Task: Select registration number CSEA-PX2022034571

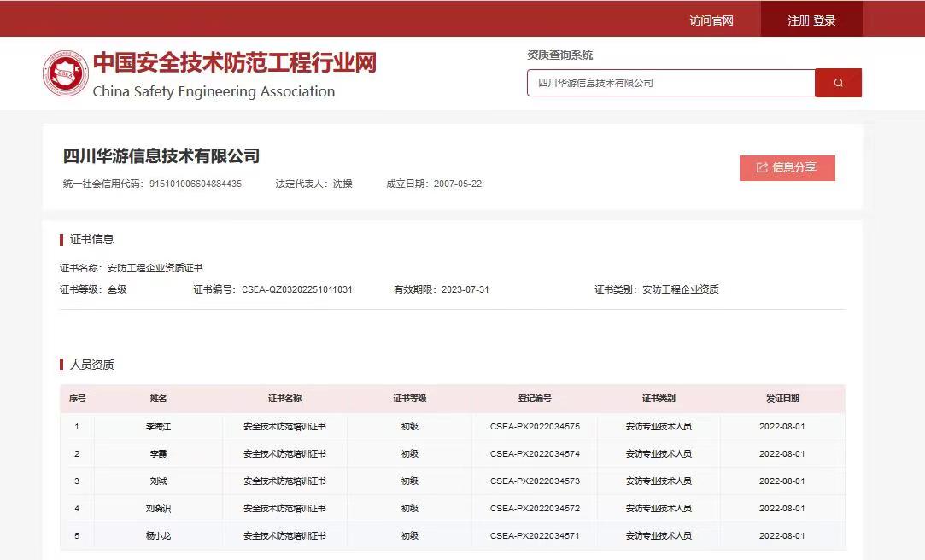Action: (535, 536)
